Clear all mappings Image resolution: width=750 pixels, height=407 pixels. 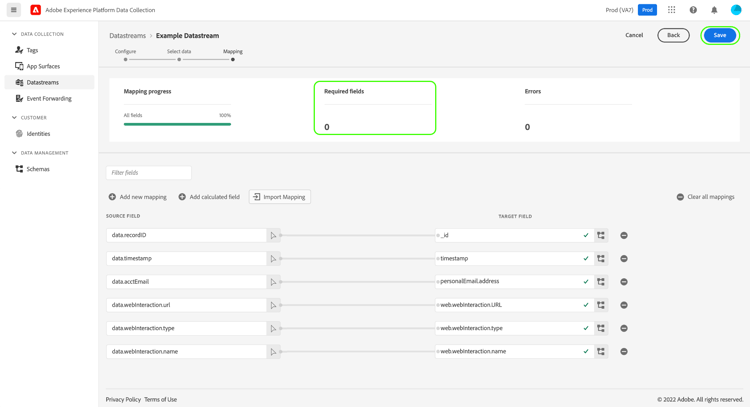pos(706,197)
